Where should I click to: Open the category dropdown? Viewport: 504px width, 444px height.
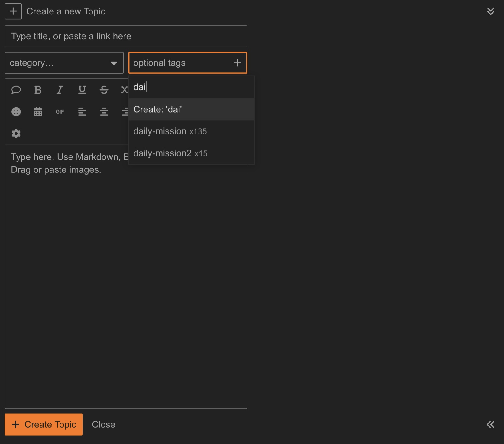click(64, 63)
